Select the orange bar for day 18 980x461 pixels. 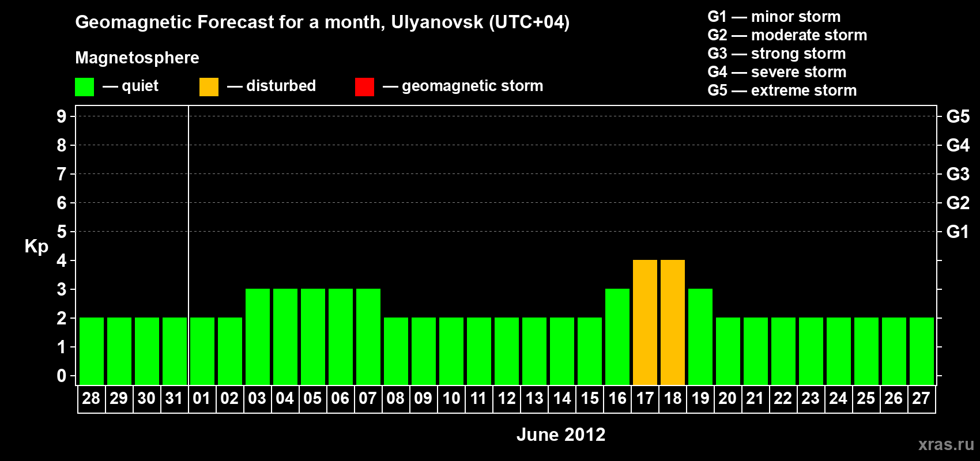(673, 322)
